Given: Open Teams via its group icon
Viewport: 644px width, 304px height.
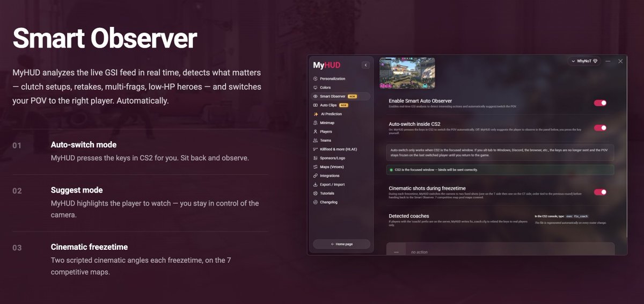Looking at the screenshot, I should pos(316,141).
